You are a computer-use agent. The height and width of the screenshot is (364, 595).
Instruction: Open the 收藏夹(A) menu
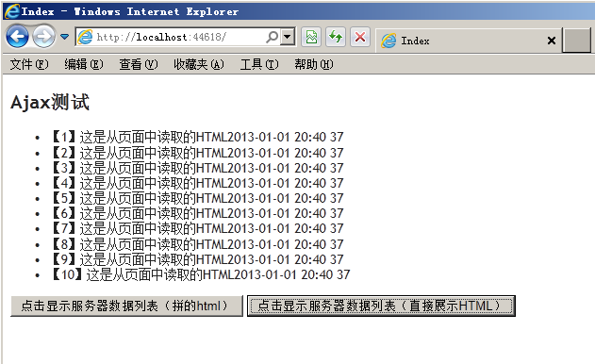pyautogui.click(x=198, y=64)
